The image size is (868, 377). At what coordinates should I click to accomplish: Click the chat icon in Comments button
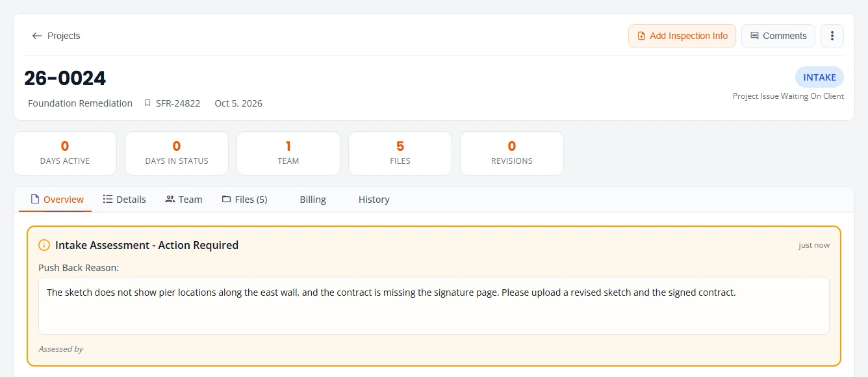pos(754,36)
